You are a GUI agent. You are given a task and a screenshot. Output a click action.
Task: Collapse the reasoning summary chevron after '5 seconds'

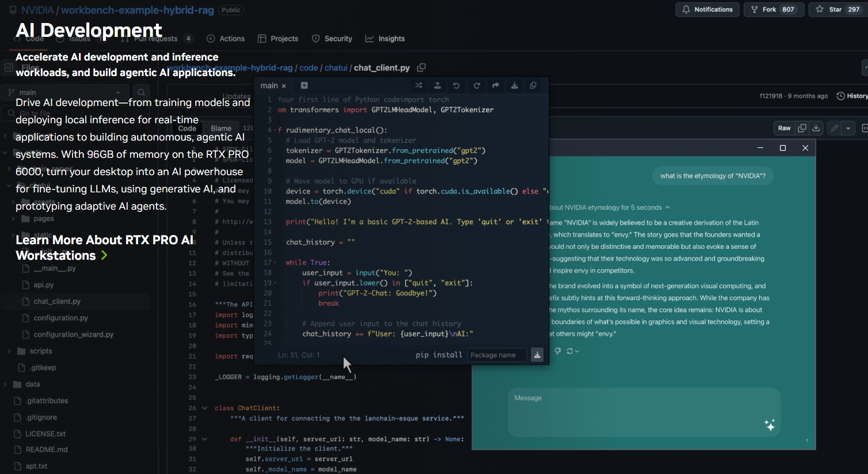(668, 207)
